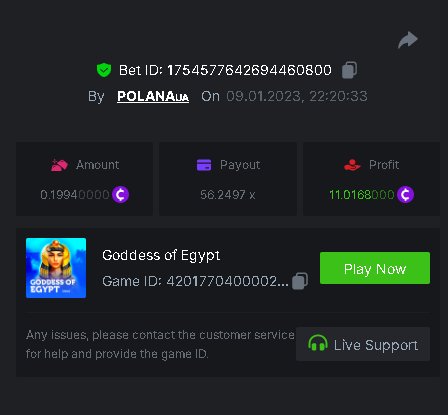Click the Goddess of Egypt title
The image size is (448, 415).
161,256
